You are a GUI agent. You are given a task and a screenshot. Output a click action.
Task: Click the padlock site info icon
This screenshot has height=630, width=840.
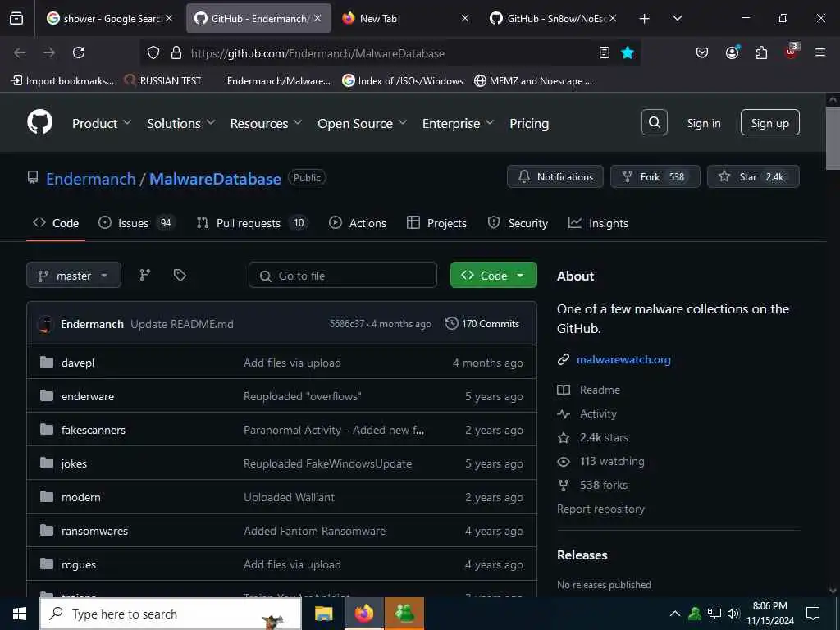click(176, 52)
